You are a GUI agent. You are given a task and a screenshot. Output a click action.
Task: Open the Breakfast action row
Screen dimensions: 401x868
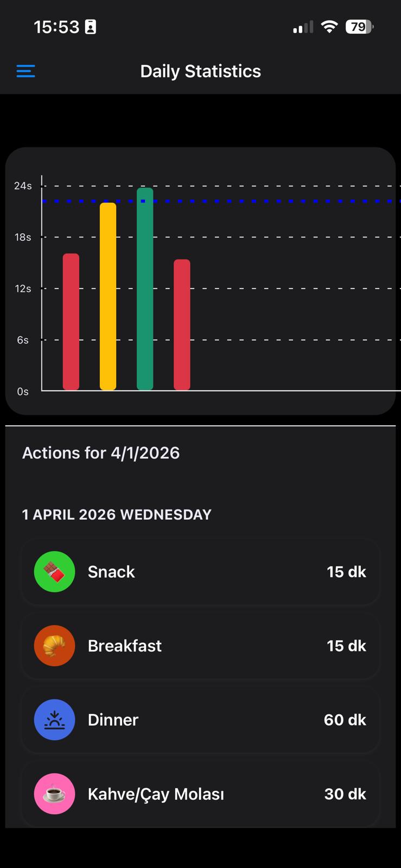click(x=200, y=646)
